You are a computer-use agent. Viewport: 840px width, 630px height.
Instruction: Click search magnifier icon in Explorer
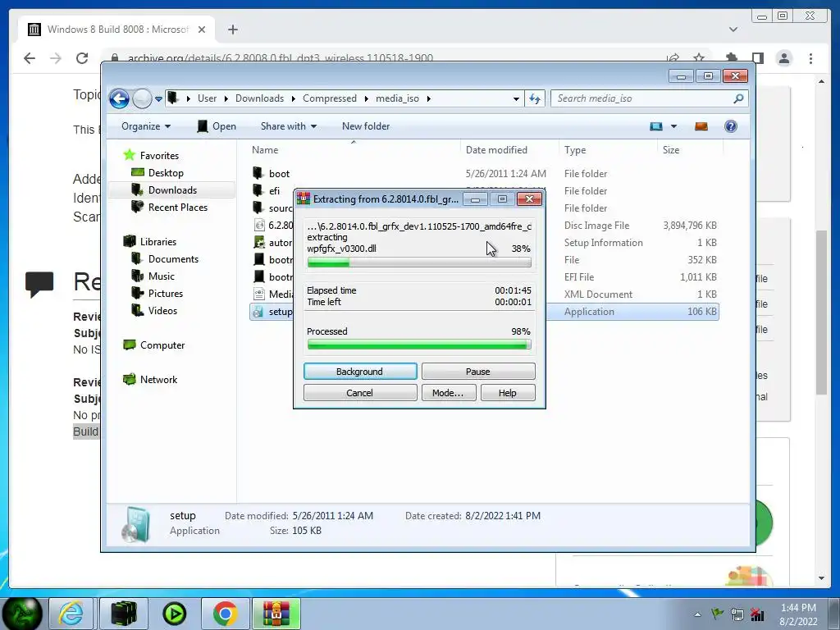(738, 98)
